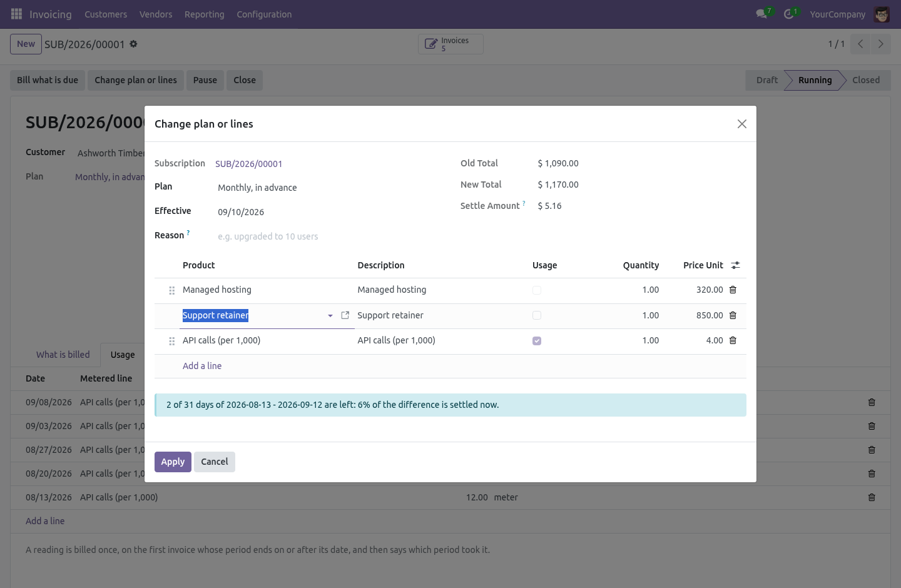Open optional columns adjust icon

736,265
